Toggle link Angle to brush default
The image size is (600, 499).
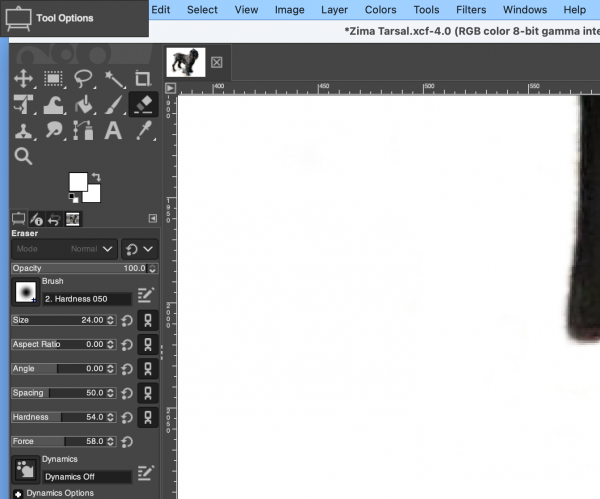point(148,369)
